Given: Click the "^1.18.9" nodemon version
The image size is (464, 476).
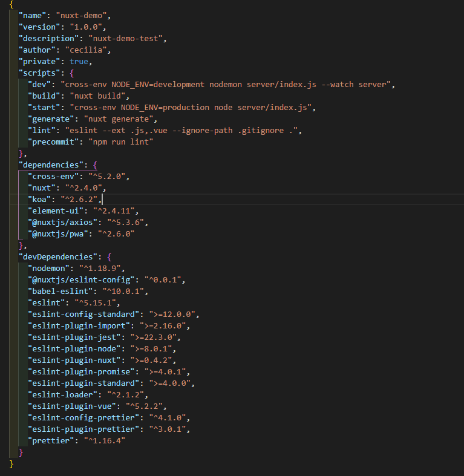Looking at the screenshot, I should point(100,269).
